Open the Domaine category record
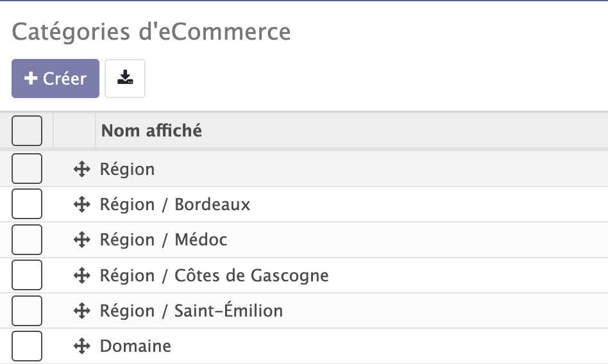Screen dimensions: 608x364 tap(135, 347)
